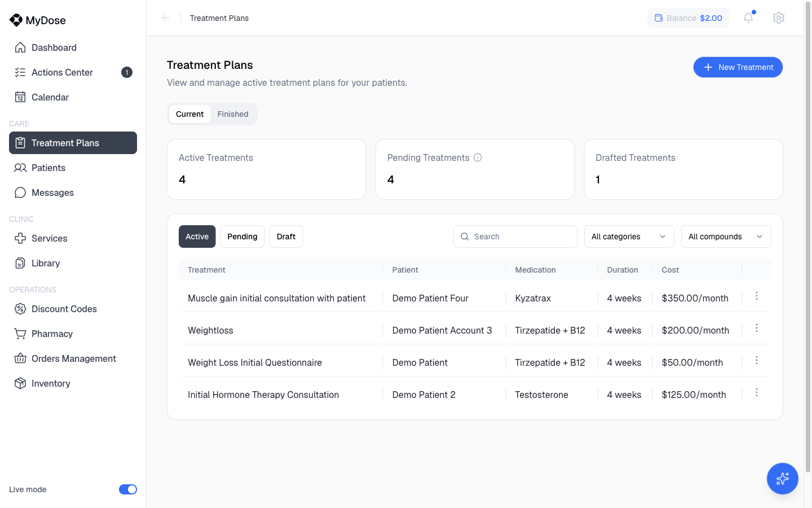The width and height of the screenshot is (812, 508).
Task: Click the Treatment column header
Action: pyautogui.click(x=206, y=270)
